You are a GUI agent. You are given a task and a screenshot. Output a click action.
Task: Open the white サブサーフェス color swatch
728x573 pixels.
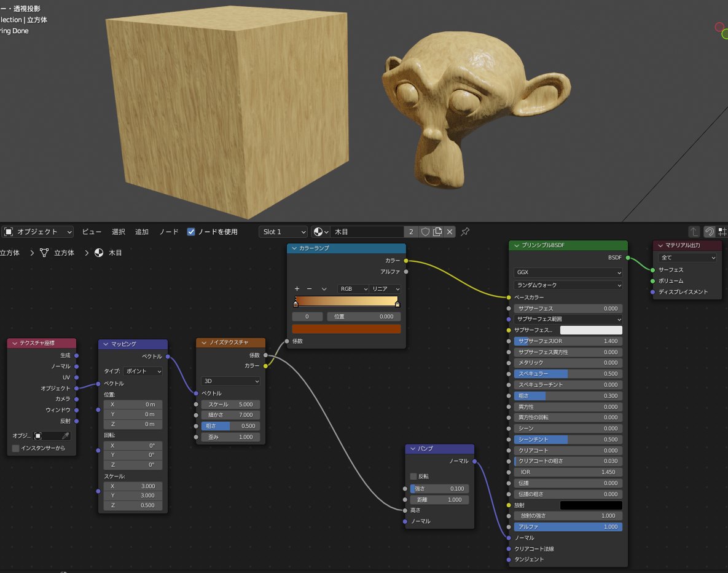pos(591,330)
